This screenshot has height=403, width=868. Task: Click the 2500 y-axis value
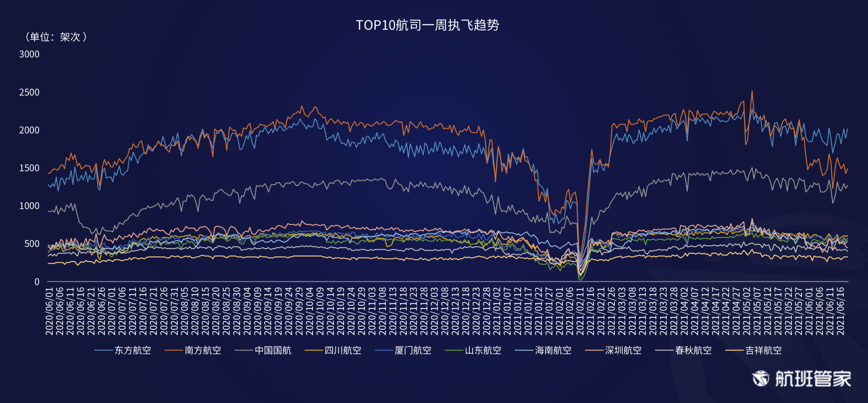click(29, 92)
